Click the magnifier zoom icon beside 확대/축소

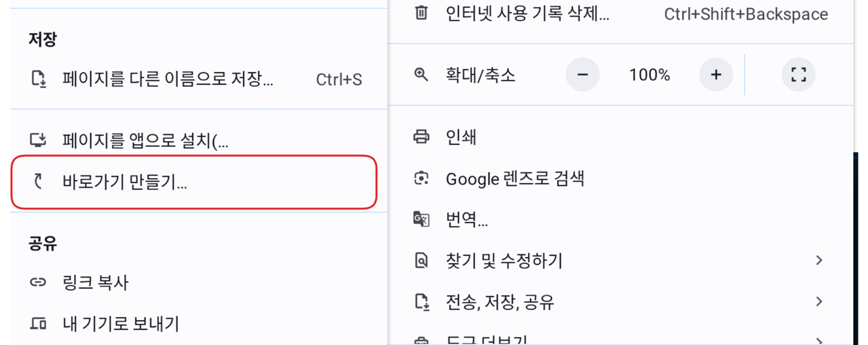[421, 75]
